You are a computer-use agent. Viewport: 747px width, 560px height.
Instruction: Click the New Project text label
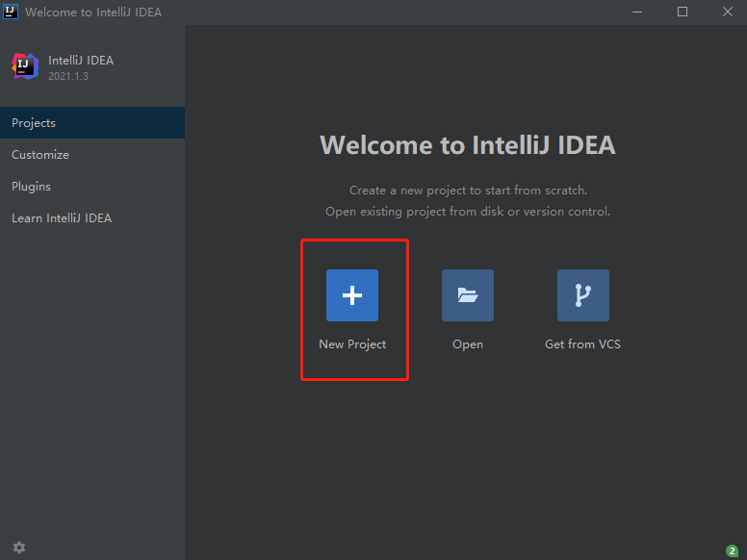point(352,344)
